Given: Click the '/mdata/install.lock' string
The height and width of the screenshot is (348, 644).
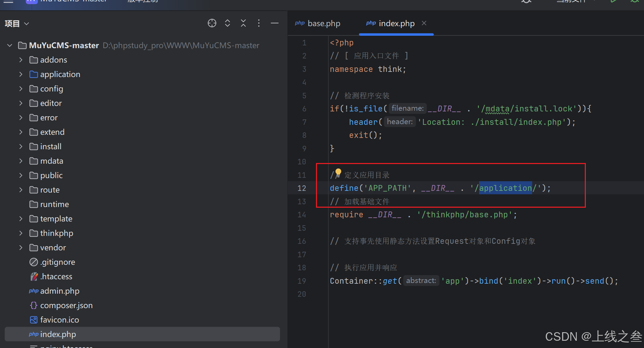Looking at the screenshot, I should tap(527, 109).
